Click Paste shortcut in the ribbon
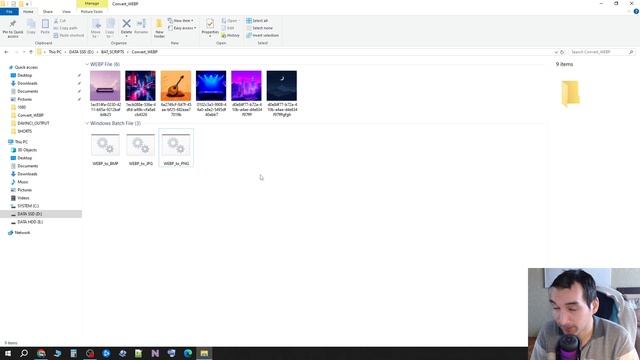 69,36
